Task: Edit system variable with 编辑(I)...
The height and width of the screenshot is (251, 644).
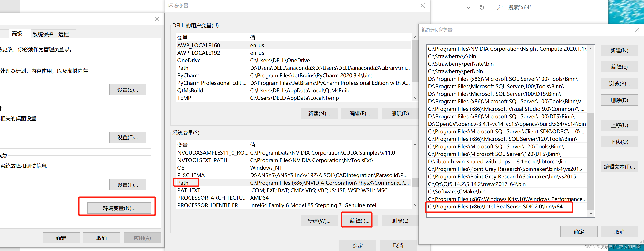Action: [x=359, y=221]
